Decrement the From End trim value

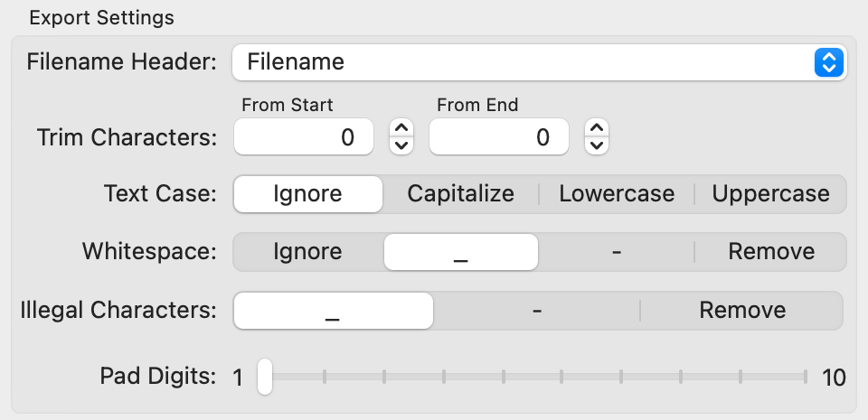click(x=597, y=145)
